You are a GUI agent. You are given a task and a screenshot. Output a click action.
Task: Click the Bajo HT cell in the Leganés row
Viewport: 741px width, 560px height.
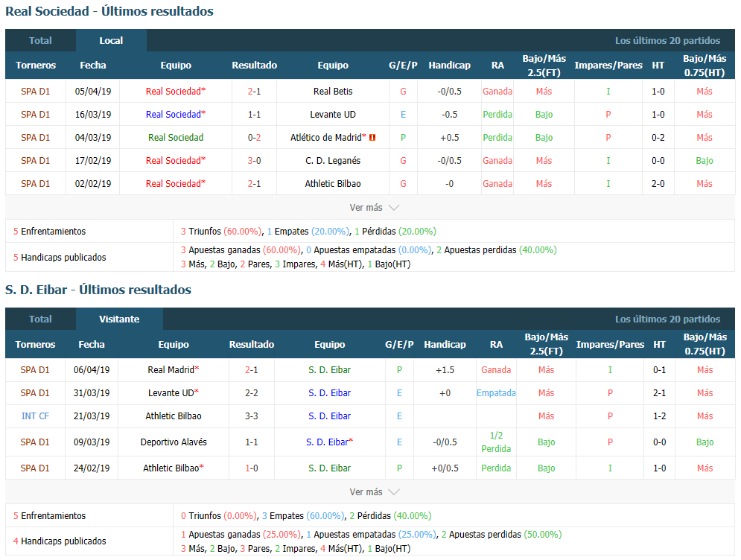[705, 161]
